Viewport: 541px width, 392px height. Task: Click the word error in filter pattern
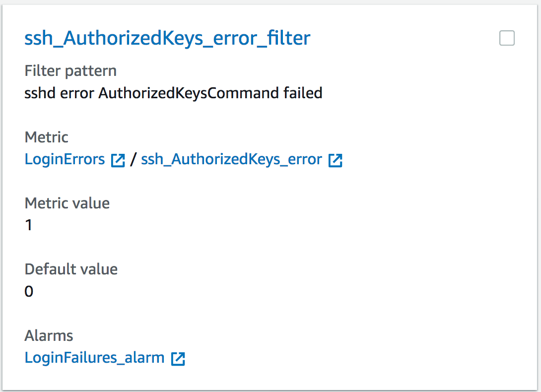77,94
